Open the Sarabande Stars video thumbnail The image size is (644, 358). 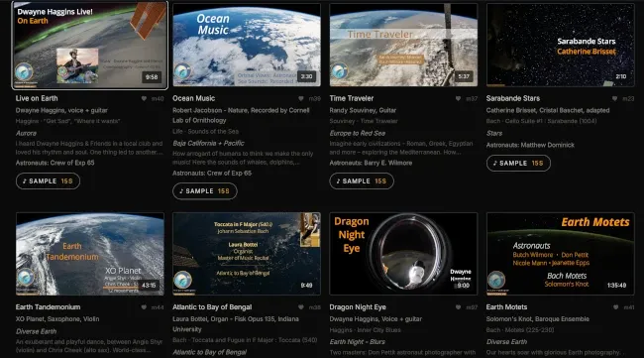click(x=560, y=46)
